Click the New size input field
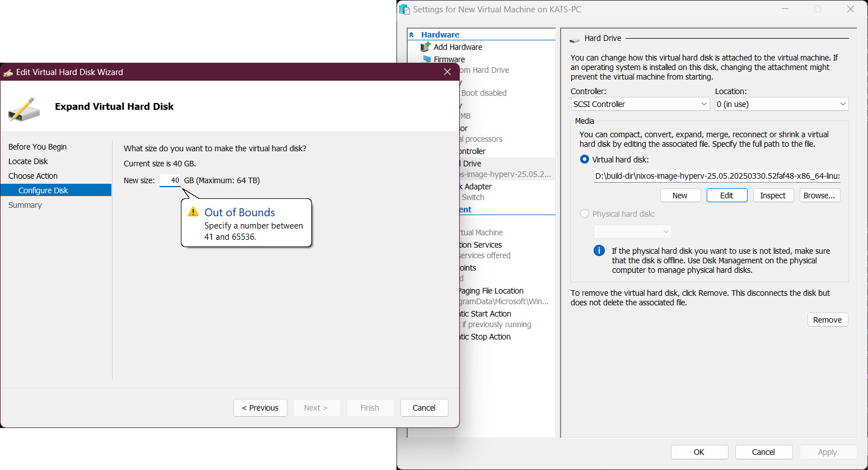 tap(170, 180)
